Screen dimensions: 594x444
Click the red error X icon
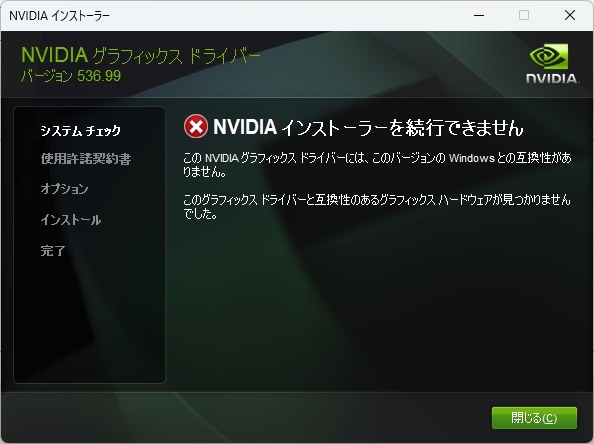(x=195, y=127)
